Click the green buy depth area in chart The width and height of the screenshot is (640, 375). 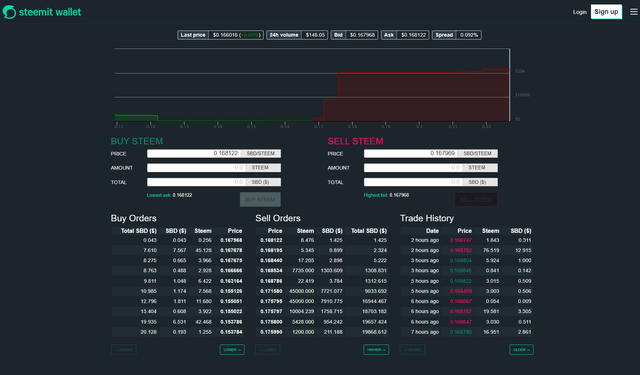(136, 118)
